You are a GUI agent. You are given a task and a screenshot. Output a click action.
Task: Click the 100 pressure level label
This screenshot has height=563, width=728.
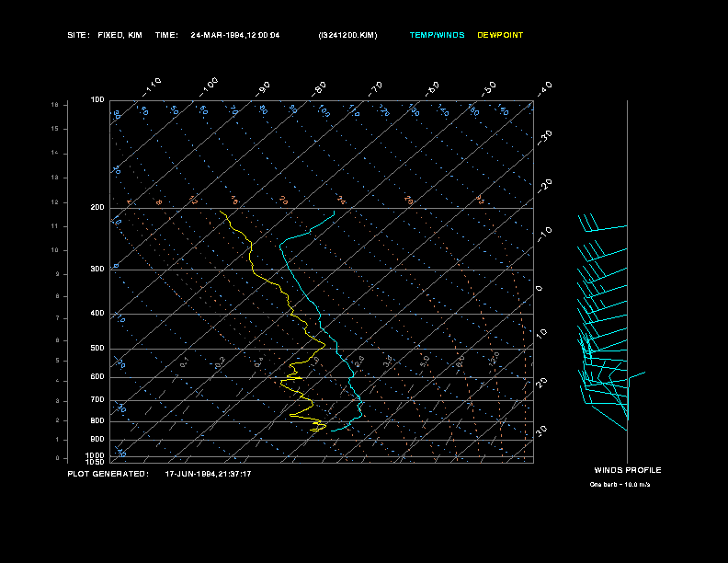[x=97, y=100]
